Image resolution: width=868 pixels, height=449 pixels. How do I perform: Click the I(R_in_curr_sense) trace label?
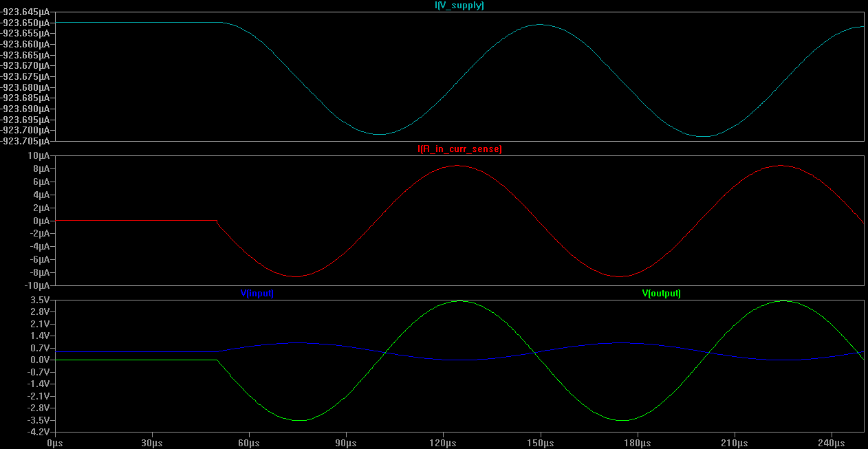click(x=459, y=149)
